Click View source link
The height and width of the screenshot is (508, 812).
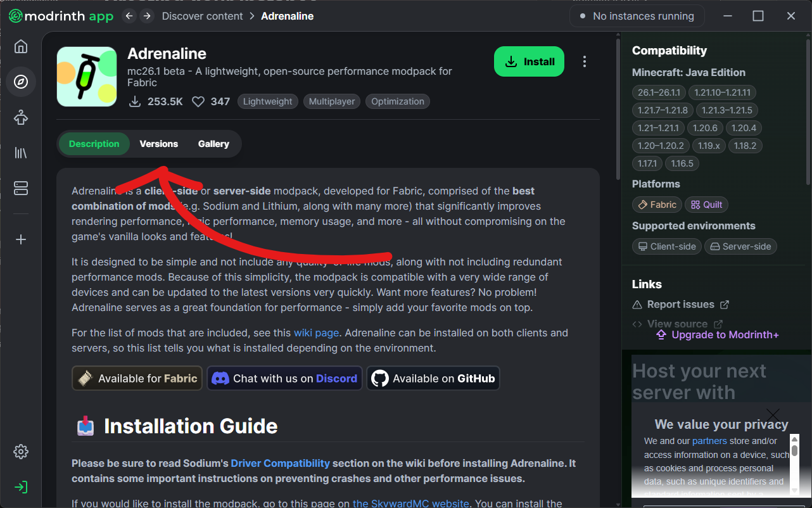(x=677, y=324)
